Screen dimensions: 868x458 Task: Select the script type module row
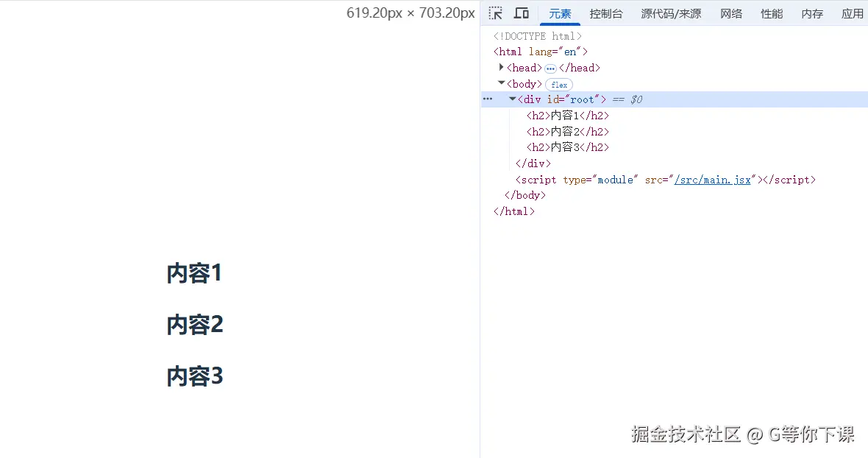(666, 180)
